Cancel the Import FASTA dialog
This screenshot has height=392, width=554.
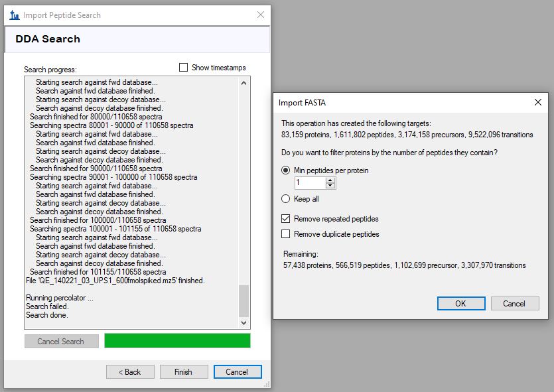[x=514, y=303]
